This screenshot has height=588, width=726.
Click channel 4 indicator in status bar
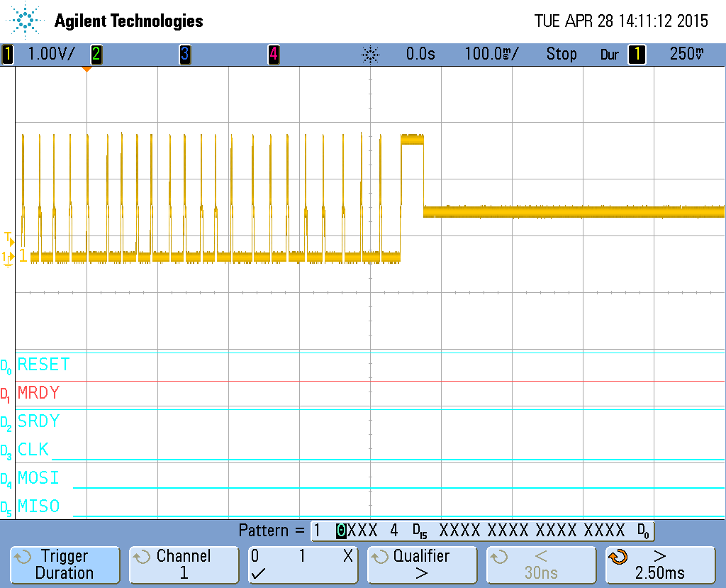point(274,54)
